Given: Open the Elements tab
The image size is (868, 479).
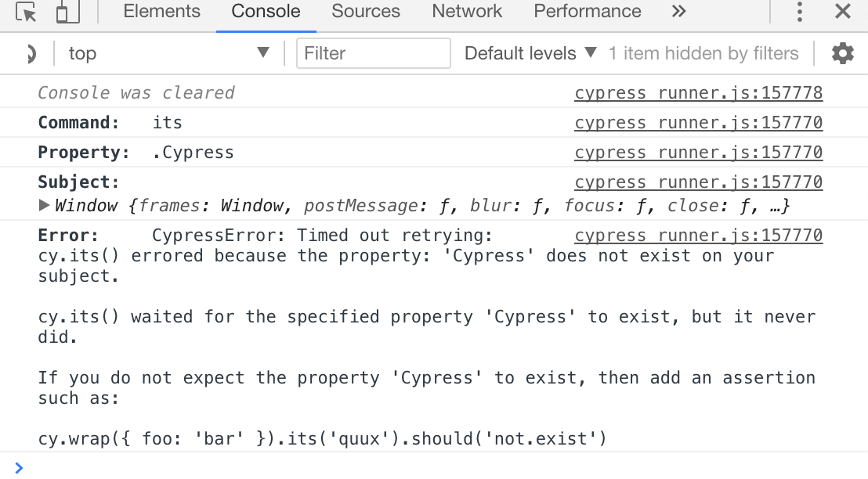Looking at the screenshot, I should (161, 12).
